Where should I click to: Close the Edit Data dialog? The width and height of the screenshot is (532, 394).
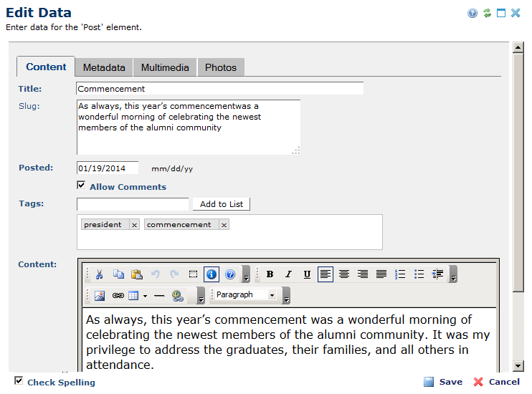(x=516, y=13)
